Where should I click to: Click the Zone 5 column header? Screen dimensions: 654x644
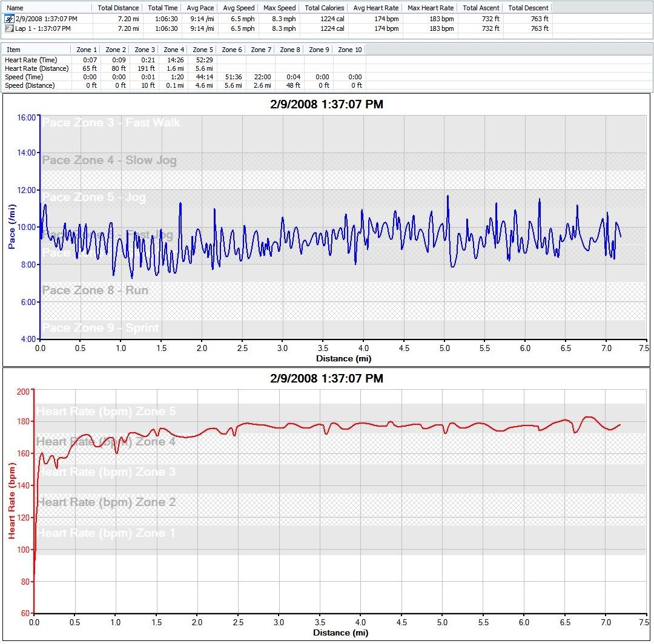coord(203,50)
